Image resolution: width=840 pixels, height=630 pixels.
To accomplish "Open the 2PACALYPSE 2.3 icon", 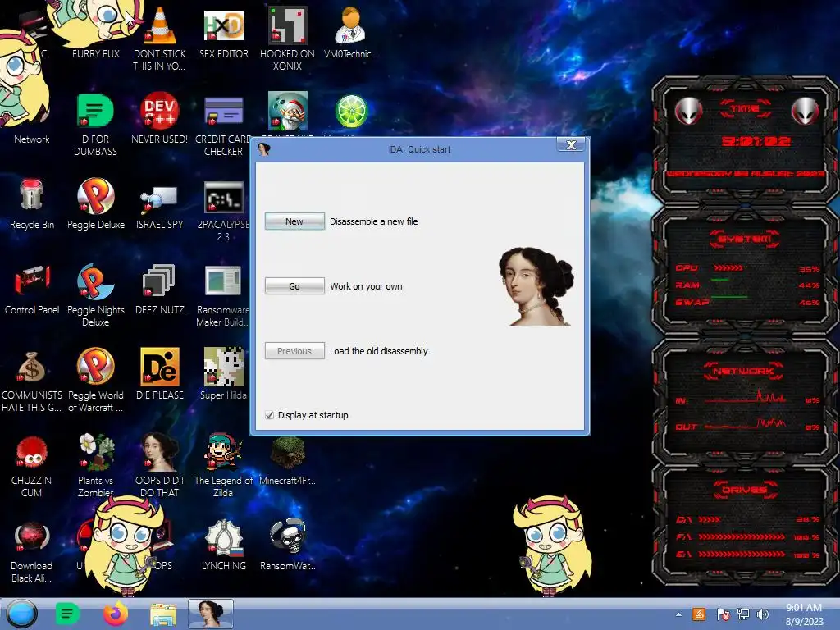I will [223, 210].
